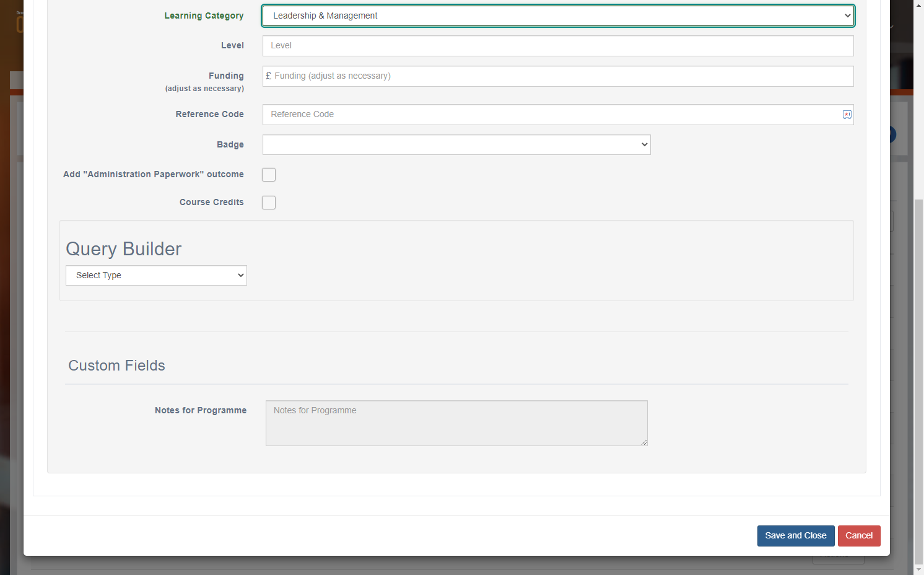Click the scrollbar up arrow
This screenshot has height=575, width=924.
[x=919, y=5]
